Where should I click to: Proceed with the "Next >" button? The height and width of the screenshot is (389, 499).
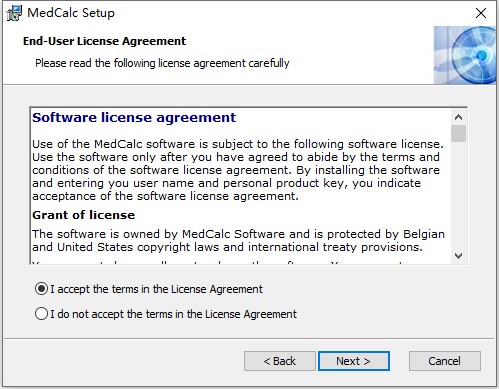click(x=354, y=361)
